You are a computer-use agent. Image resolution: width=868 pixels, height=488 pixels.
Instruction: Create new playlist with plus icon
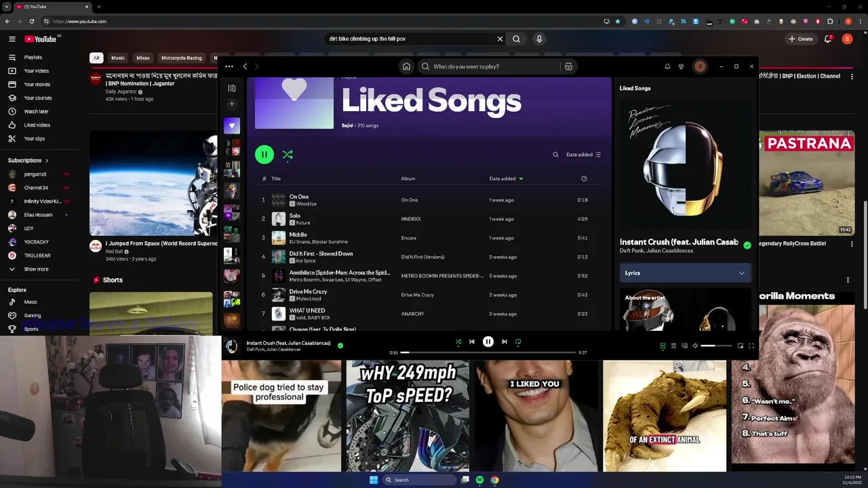(232, 104)
